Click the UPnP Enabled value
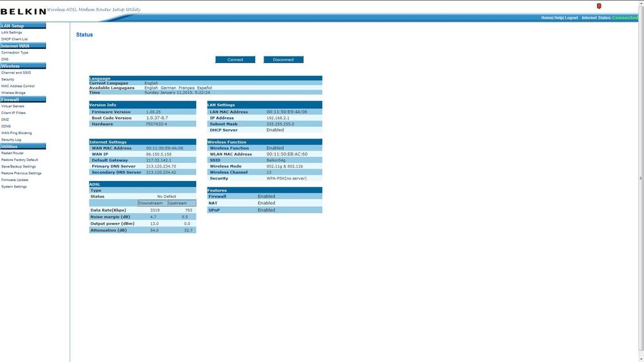 266,210
